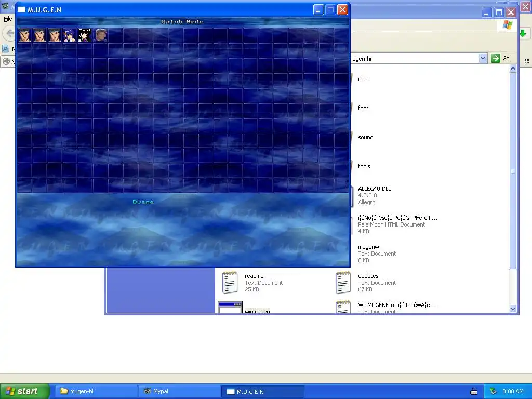532x399 pixels.
Task: Select the third Kung Fu Man portrait
Action: 55,35
